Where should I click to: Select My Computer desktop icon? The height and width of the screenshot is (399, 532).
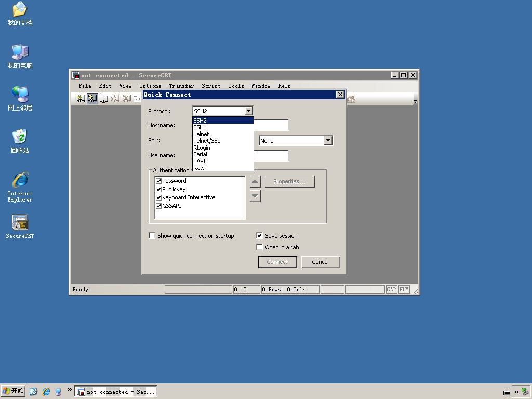pyautogui.click(x=20, y=56)
